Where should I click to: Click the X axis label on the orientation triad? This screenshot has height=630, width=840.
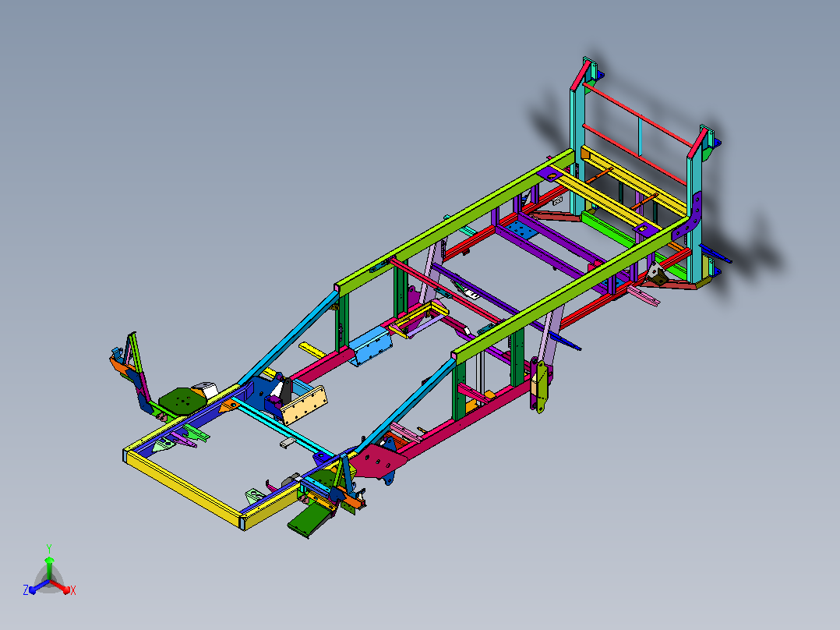(73, 590)
